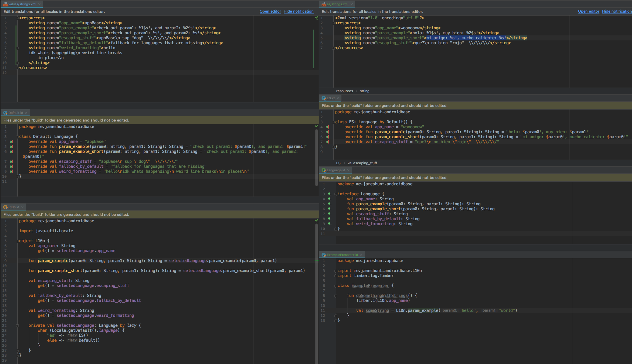Click the override gutter icon beside escaping_stuff in ES.kt
Viewport: 632px width, 364px height.
pos(327,142)
